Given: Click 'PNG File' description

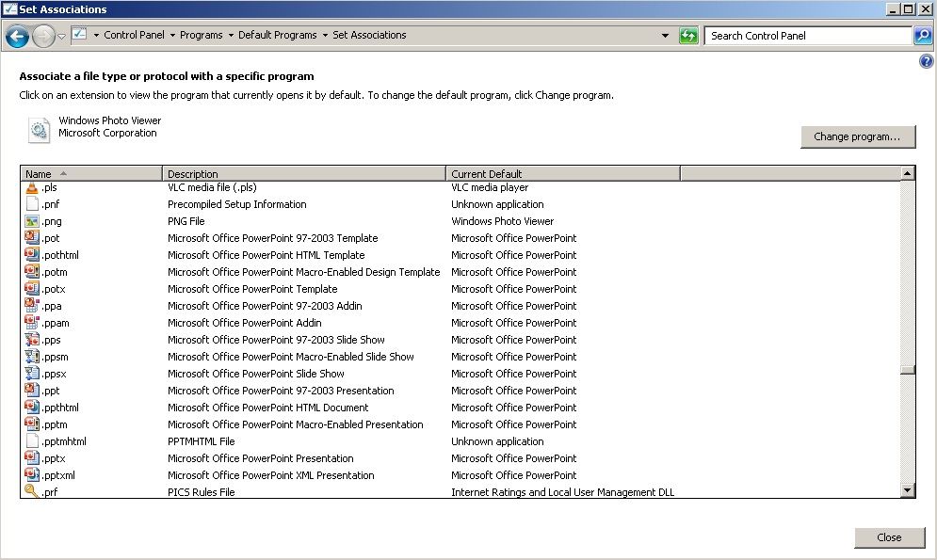Looking at the screenshot, I should pos(186,221).
